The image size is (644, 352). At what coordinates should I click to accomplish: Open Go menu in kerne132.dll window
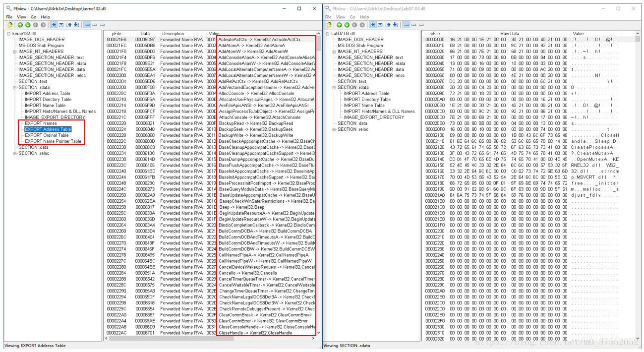(33, 17)
